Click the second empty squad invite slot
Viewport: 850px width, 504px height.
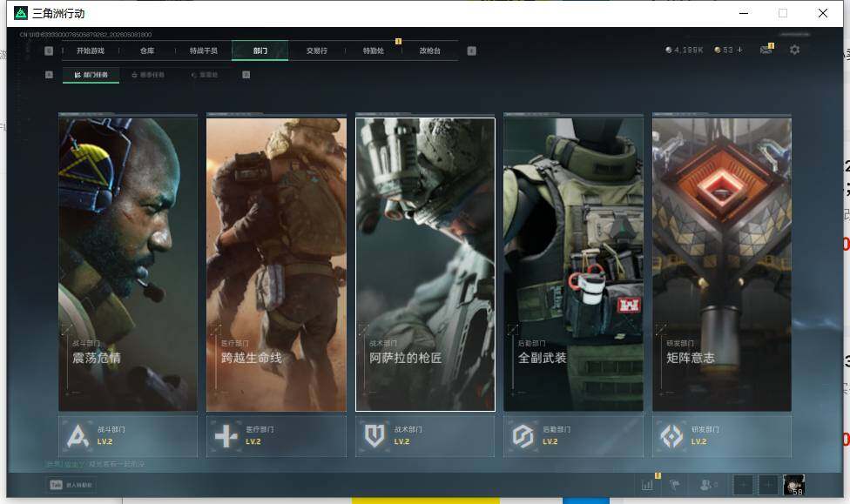767,485
